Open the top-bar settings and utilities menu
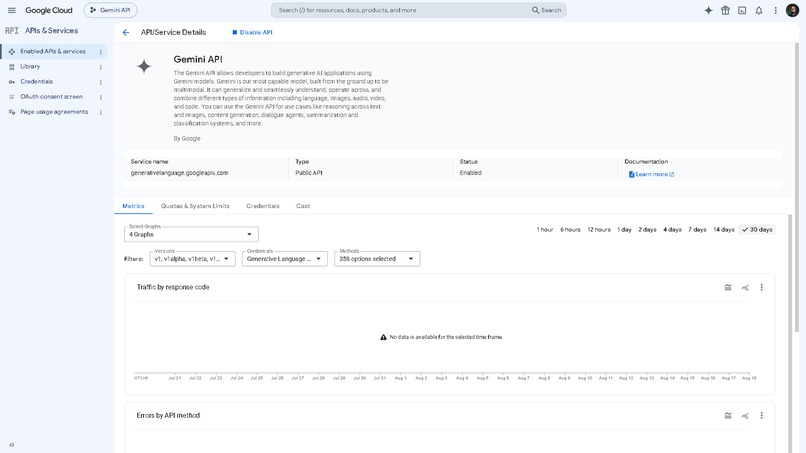This screenshot has height=453, width=806. pos(776,10)
